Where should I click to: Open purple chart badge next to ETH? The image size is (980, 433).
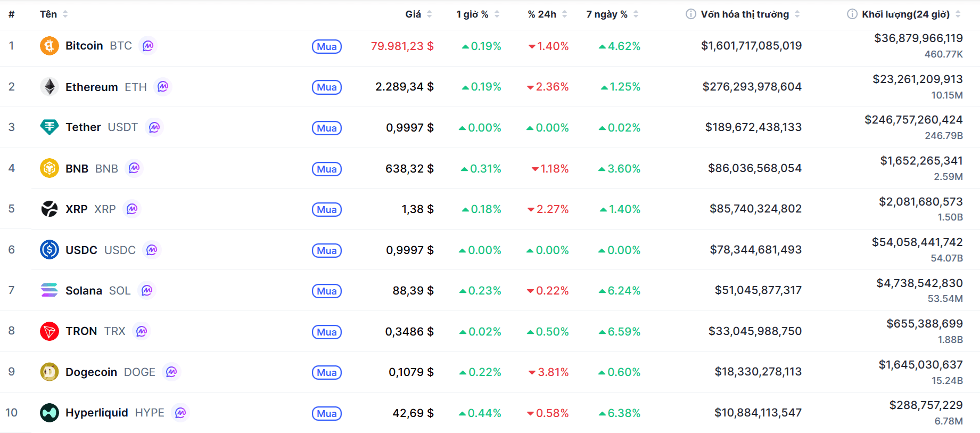point(163,86)
